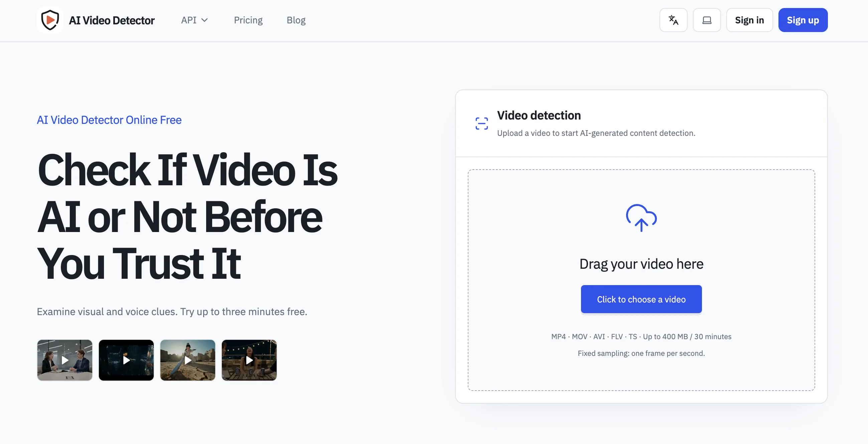Click the Sign in button

[x=749, y=20]
